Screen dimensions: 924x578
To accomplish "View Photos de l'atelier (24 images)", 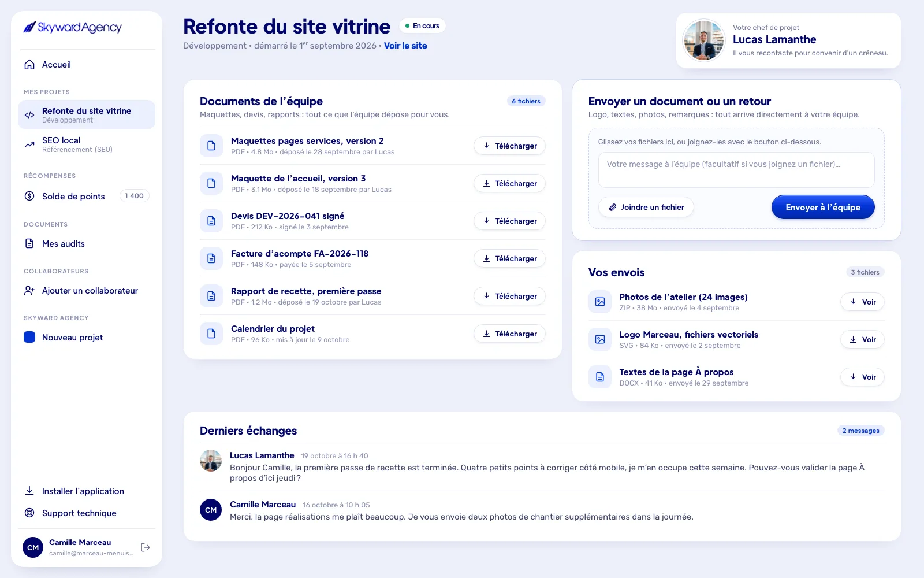I will 862,302.
